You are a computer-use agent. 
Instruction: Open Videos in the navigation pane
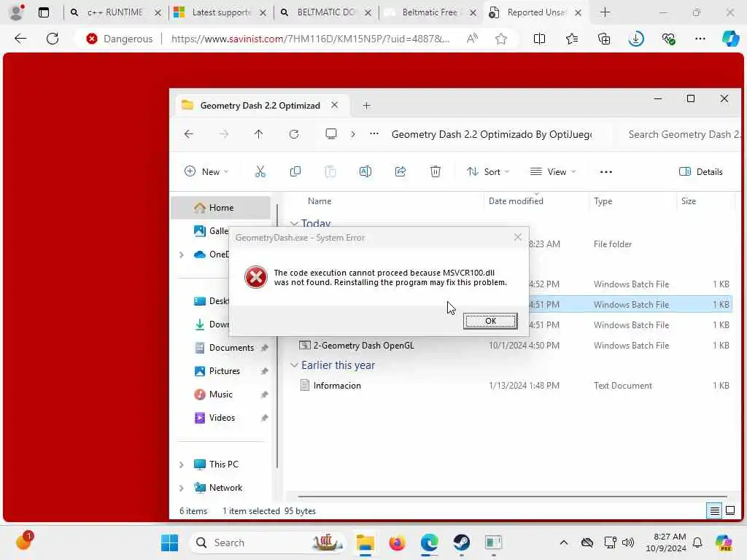coord(222,418)
